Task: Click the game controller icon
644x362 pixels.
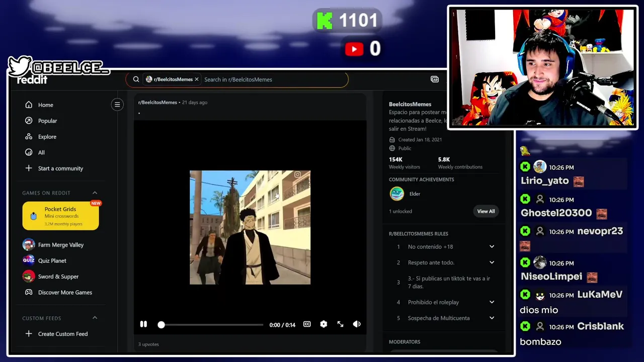Action: click(29, 292)
